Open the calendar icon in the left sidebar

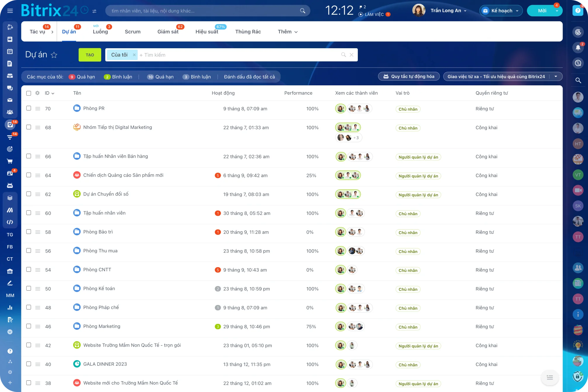pos(10,51)
